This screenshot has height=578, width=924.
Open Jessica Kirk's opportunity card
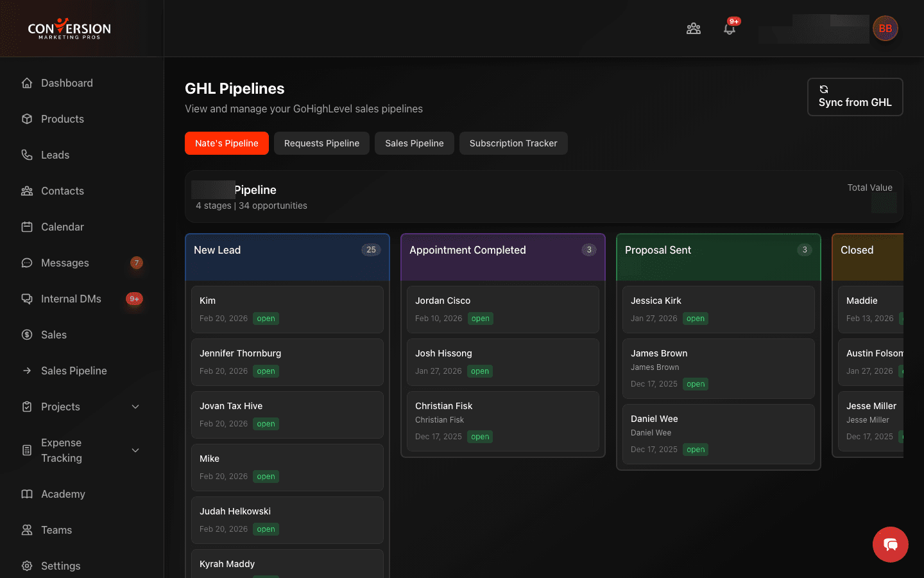tap(718, 309)
